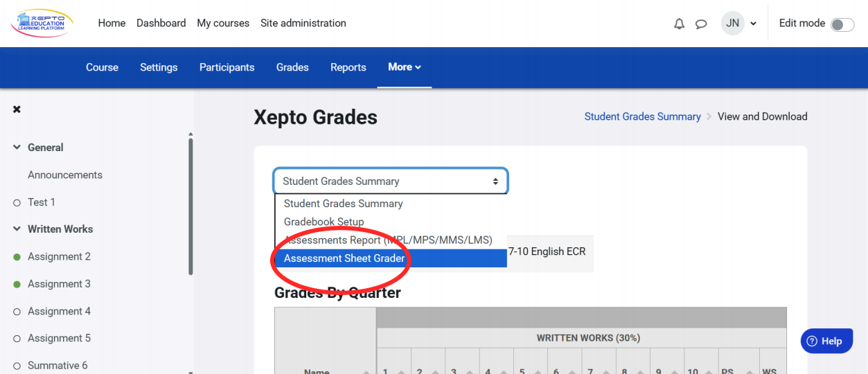868x374 pixels.
Task: Collapse the Written Works section
Action: (x=17, y=229)
